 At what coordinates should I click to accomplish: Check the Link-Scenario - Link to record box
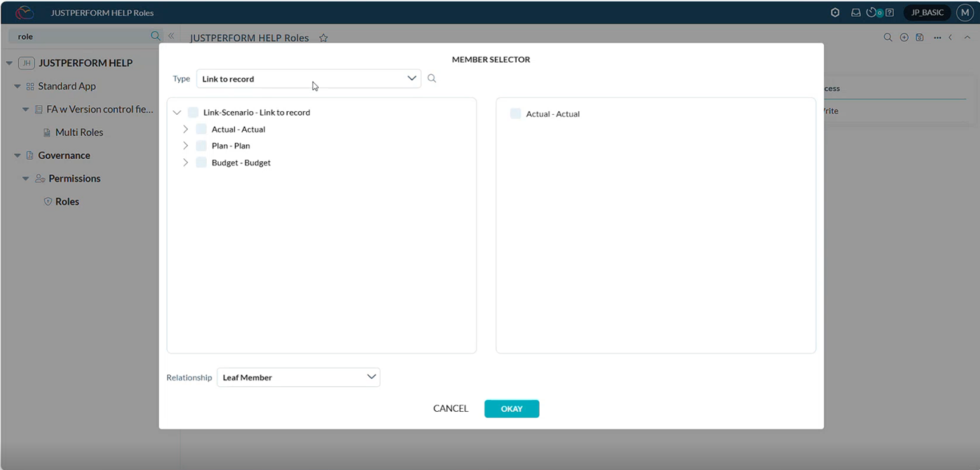click(193, 113)
